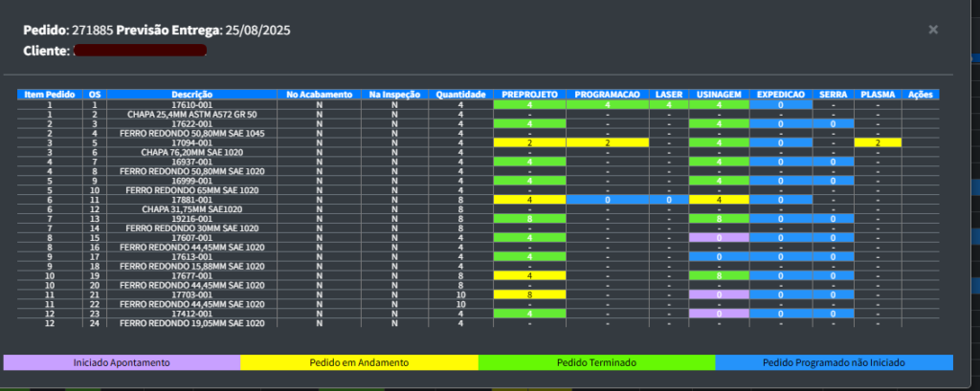This screenshot has width=980, height=391.
Task: Select the row CHAPA 25,4MM ASTM A572 GR 50
Action: (x=191, y=114)
